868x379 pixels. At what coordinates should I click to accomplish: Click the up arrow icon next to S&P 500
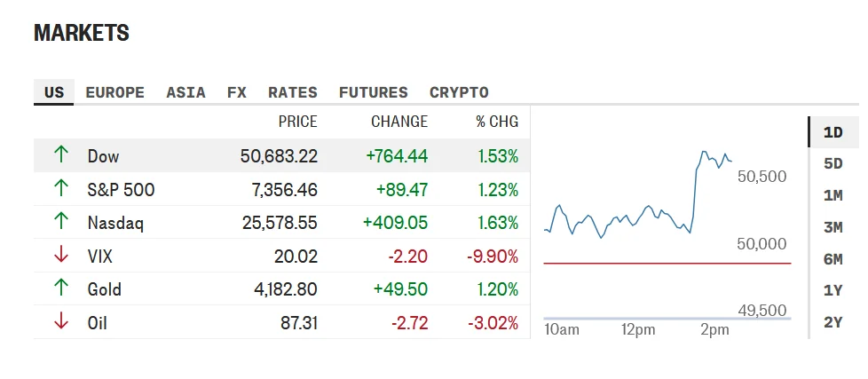(61, 188)
